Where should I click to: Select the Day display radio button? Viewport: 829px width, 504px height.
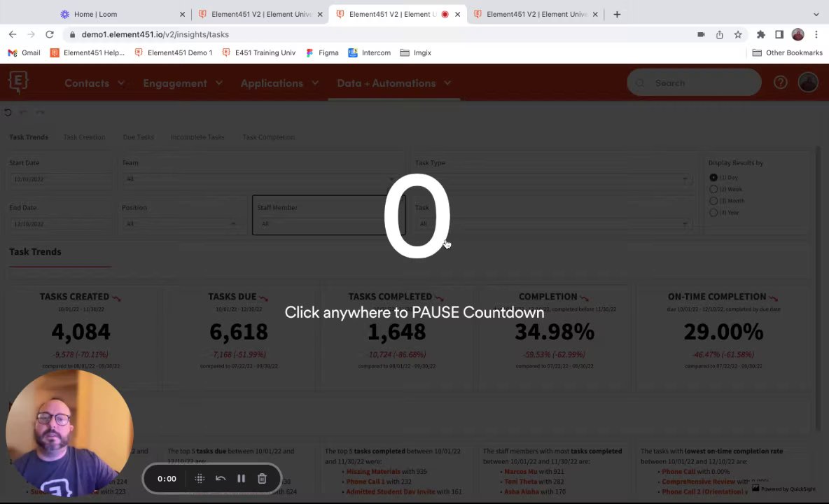click(713, 178)
